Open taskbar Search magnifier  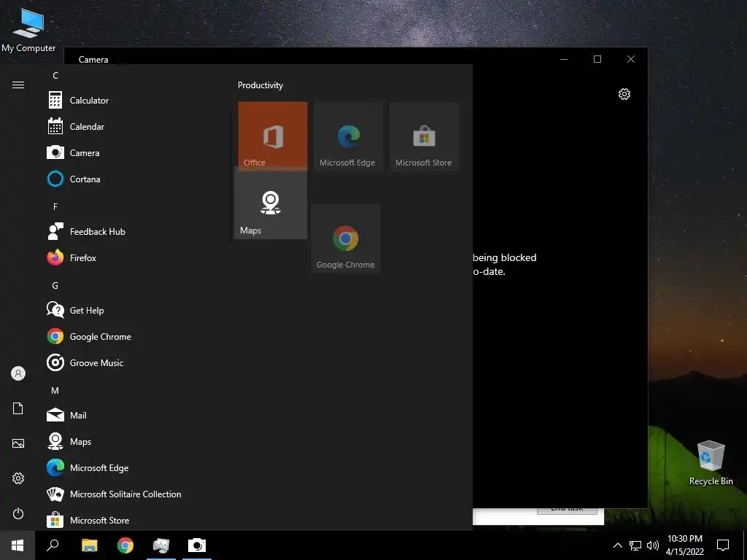[53, 545]
